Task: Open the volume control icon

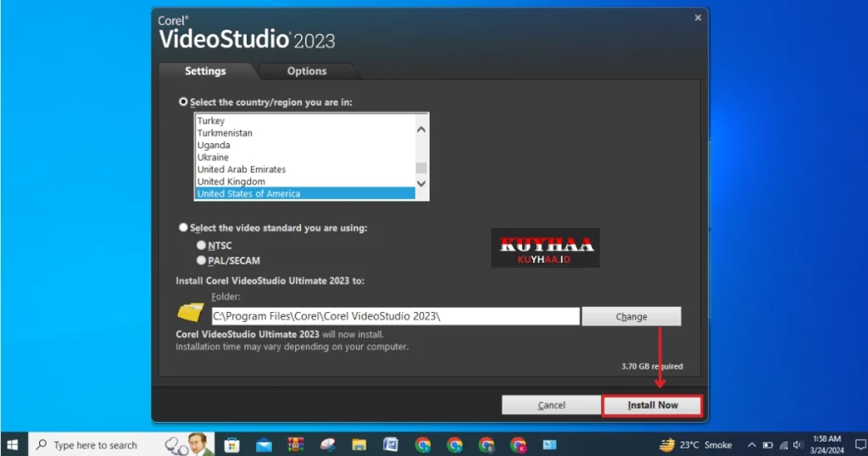Action: coord(798,445)
